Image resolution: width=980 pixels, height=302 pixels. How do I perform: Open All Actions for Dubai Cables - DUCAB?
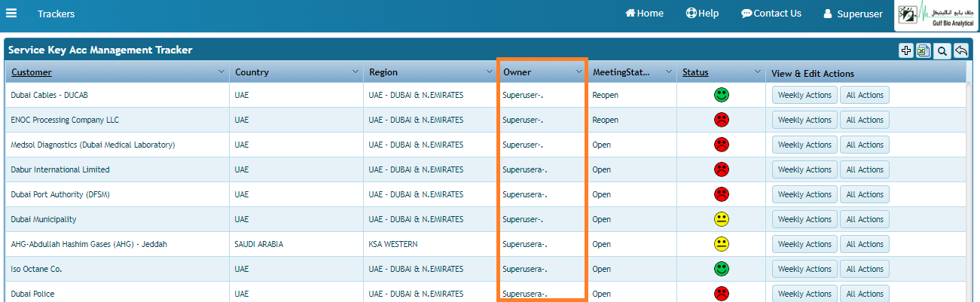point(865,95)
